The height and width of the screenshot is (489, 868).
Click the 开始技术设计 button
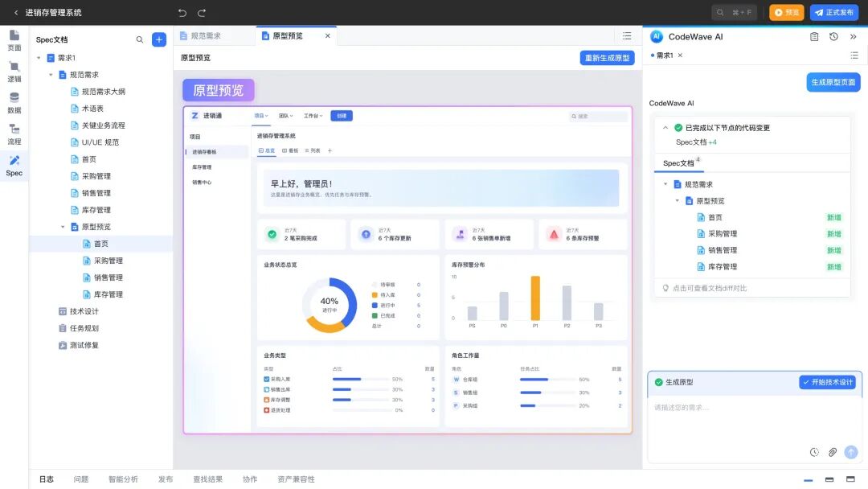827,382
